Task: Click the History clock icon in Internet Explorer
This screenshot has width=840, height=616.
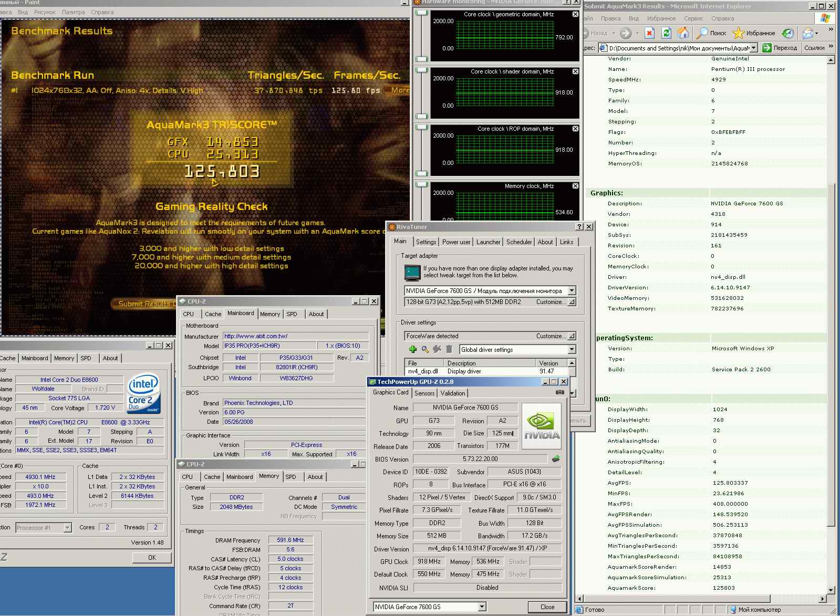Action: click(787, 33)
